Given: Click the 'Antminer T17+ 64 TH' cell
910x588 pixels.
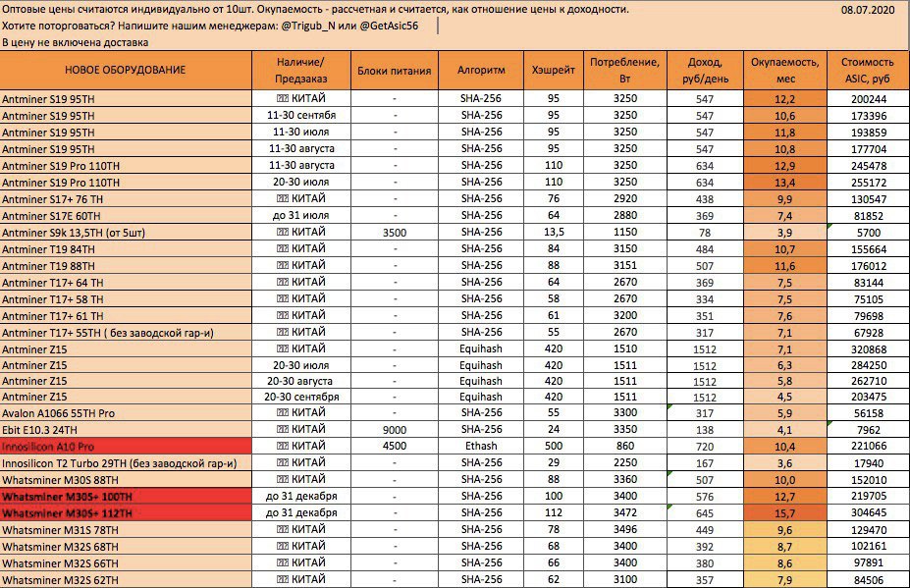Looking at the screenshot, I should pyautogui.click(x=126, y=283).
